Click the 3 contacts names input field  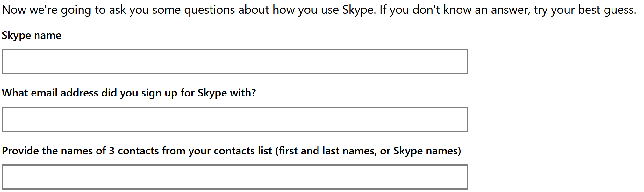[235, 177]
